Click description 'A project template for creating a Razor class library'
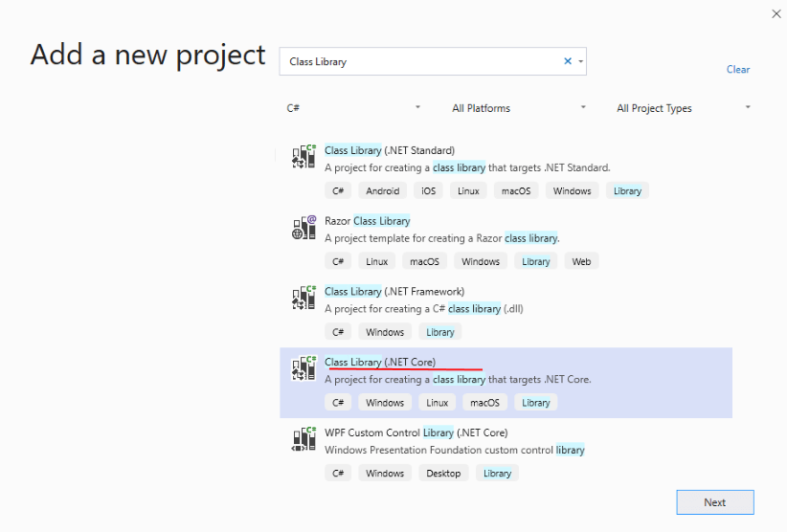 [x=442, y=238]
